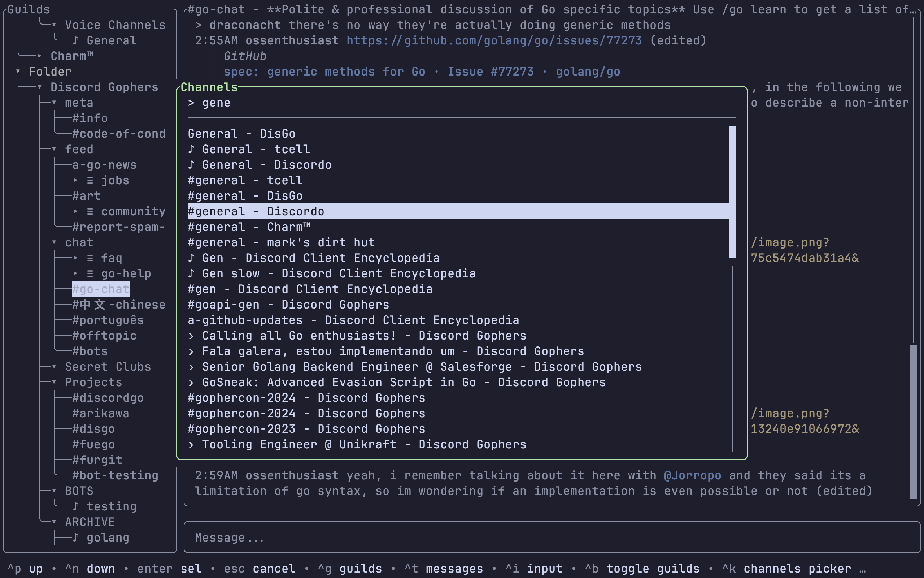Open the #bot-testing channel
Viewport: 924px width, 578px height.
(x=115, y=475)
